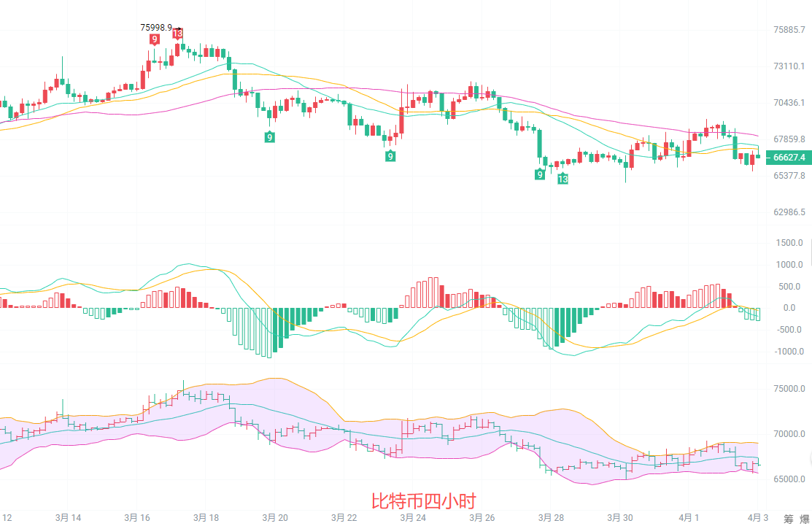Image resolution: width=812 pixels, height=526 pixels.
Task: Click the green 9 marker near 3月 28
Action: coord(540,174)
